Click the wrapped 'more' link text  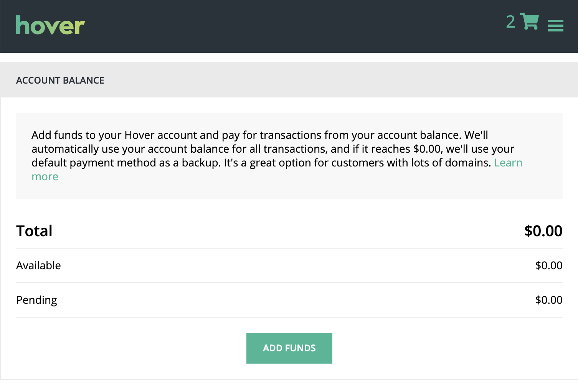[45, 176]
